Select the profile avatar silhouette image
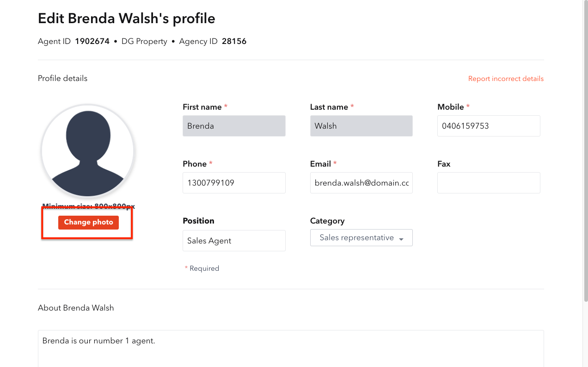This screenshot has width=588, height=367. click(x=88, y=151)
